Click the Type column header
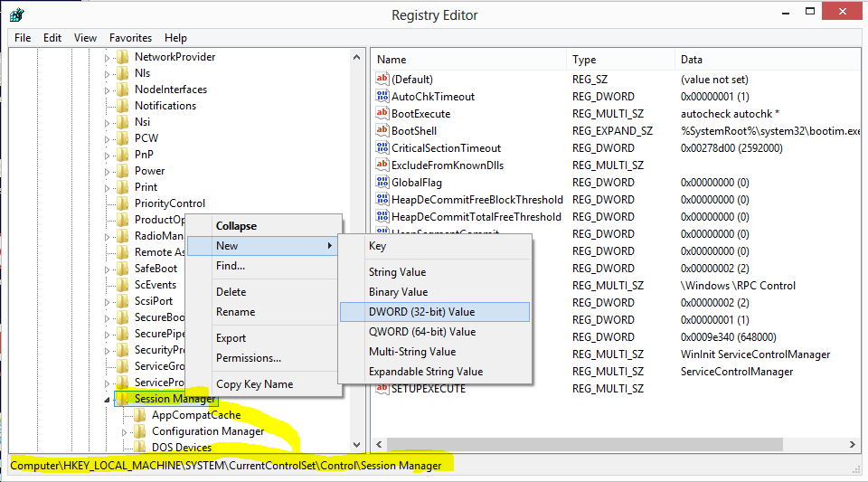The height and width of the screenshot is (482, 868). [x=621, y=59]
